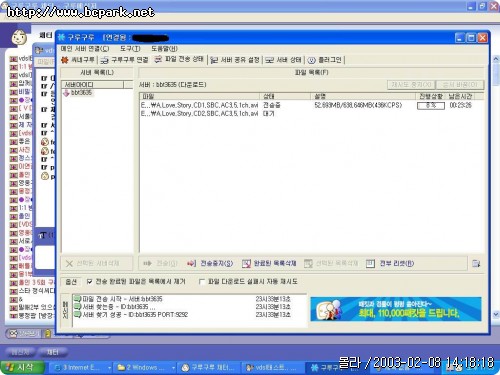Click the 구루구루 snowflake icon in the title bar
This screenshot has height=375, width=500.
pos(61,37)
